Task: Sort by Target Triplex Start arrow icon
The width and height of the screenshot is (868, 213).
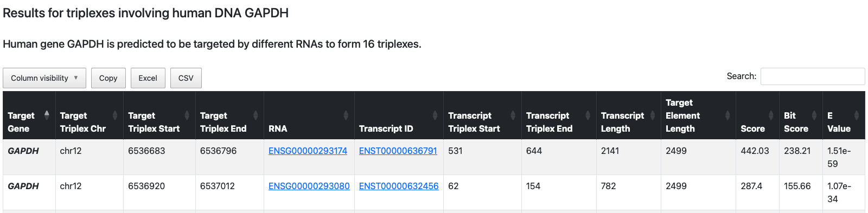Action: 187,115
